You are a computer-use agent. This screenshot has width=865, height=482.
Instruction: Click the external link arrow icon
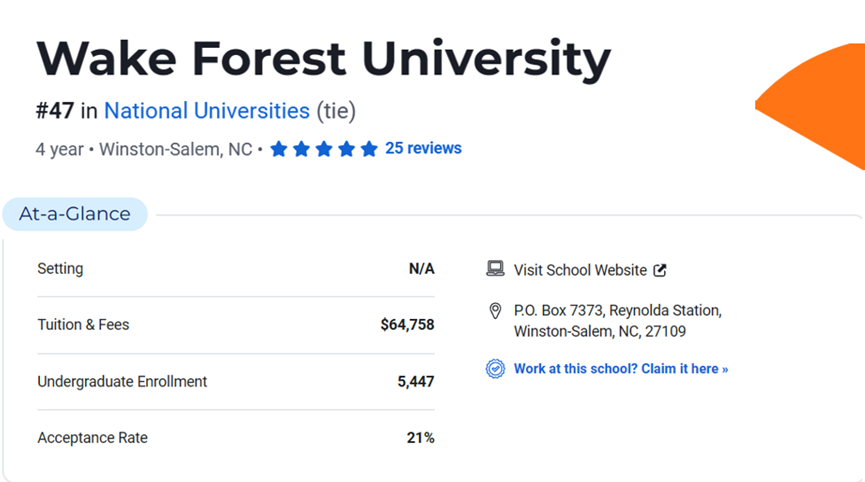pos(660,270)
